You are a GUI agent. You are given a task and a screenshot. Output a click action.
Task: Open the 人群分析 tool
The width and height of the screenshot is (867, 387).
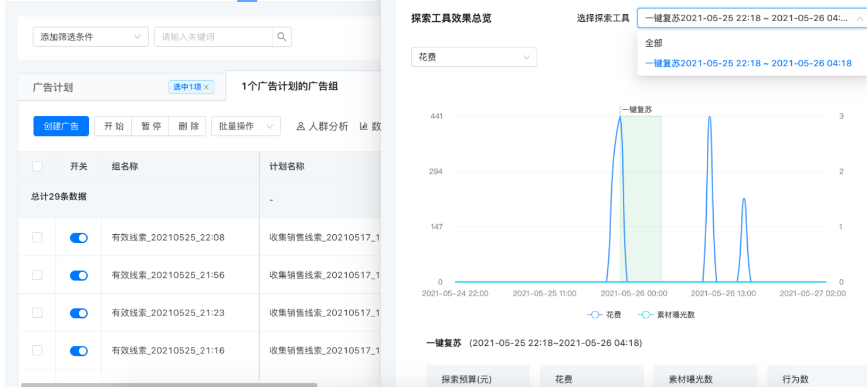[322, 127]
